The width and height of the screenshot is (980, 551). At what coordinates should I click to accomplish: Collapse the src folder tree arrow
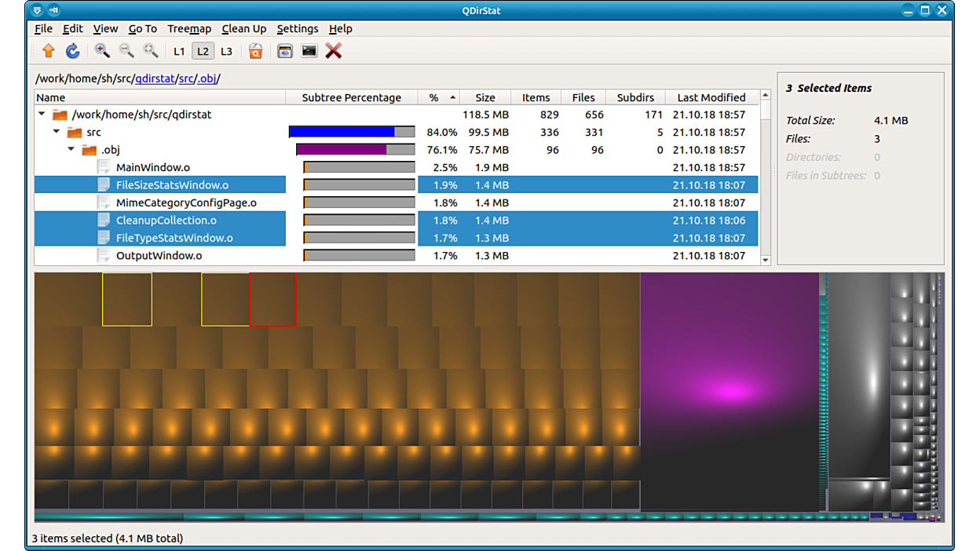(57, 132)
